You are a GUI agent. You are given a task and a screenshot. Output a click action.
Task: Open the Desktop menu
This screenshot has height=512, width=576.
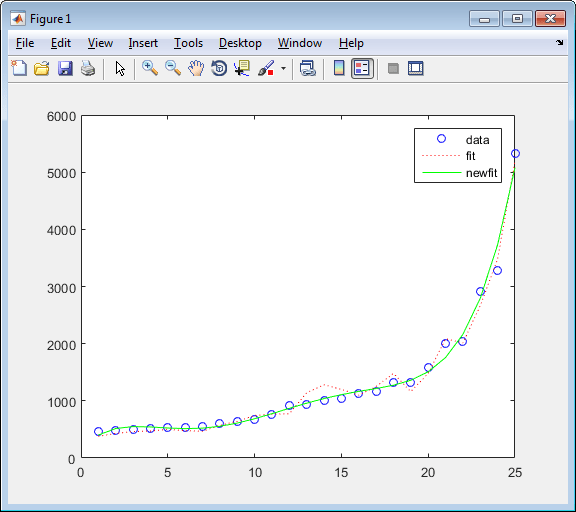tap(240, 43)
